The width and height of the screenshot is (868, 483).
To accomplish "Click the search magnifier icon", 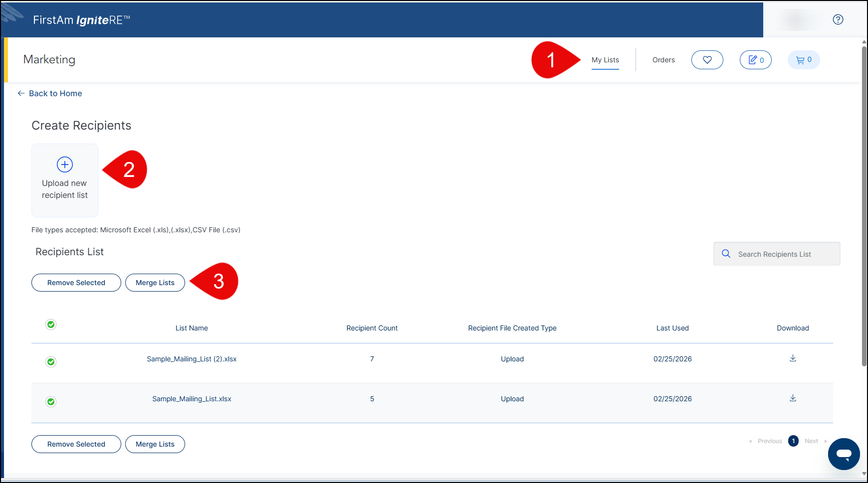I will pyautogui.click(x=726, y=254).
